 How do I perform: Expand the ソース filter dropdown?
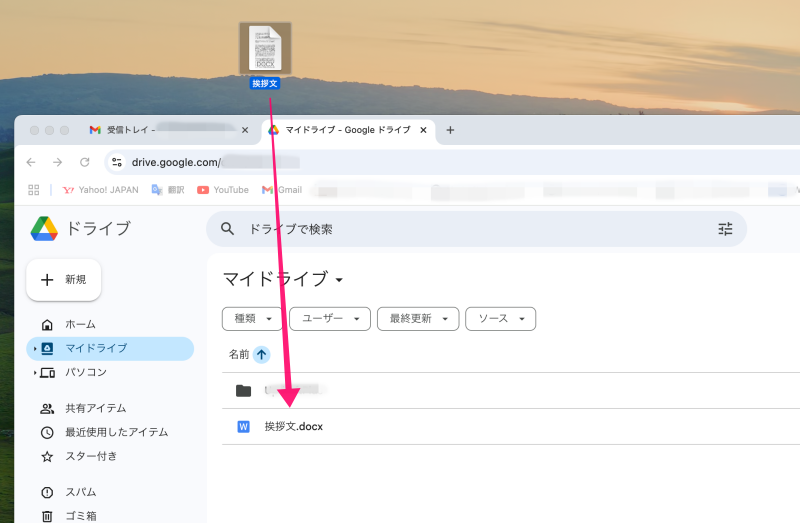pyautogui.click(x=501, y=319)
